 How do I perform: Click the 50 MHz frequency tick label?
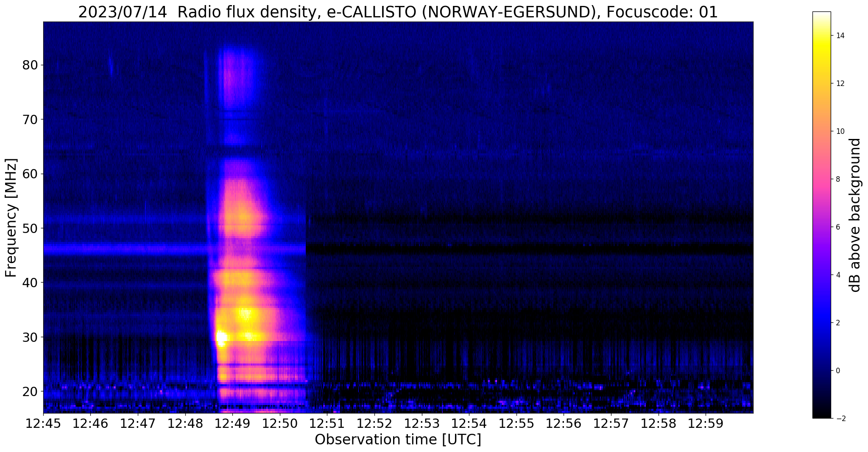pos(30,228)
